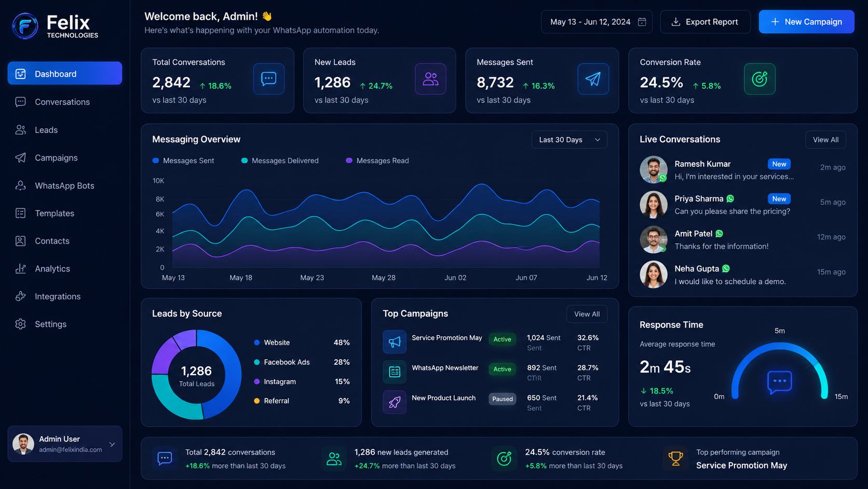Click the New Campaign button
868x489 pixels.
tap(806, 22)
